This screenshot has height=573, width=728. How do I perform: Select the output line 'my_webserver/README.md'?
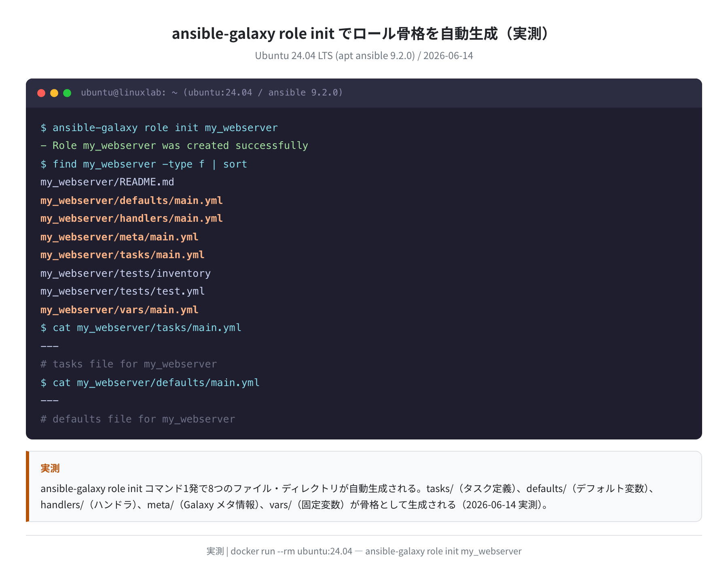coord(107,182)
